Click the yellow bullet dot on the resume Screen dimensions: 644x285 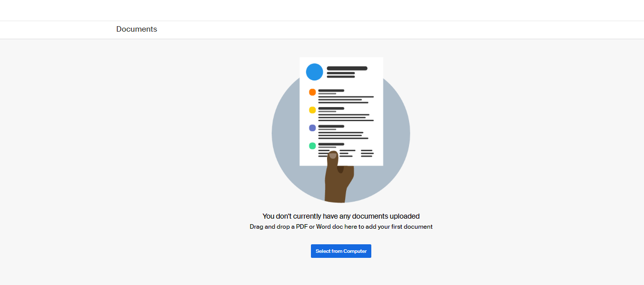312,110
